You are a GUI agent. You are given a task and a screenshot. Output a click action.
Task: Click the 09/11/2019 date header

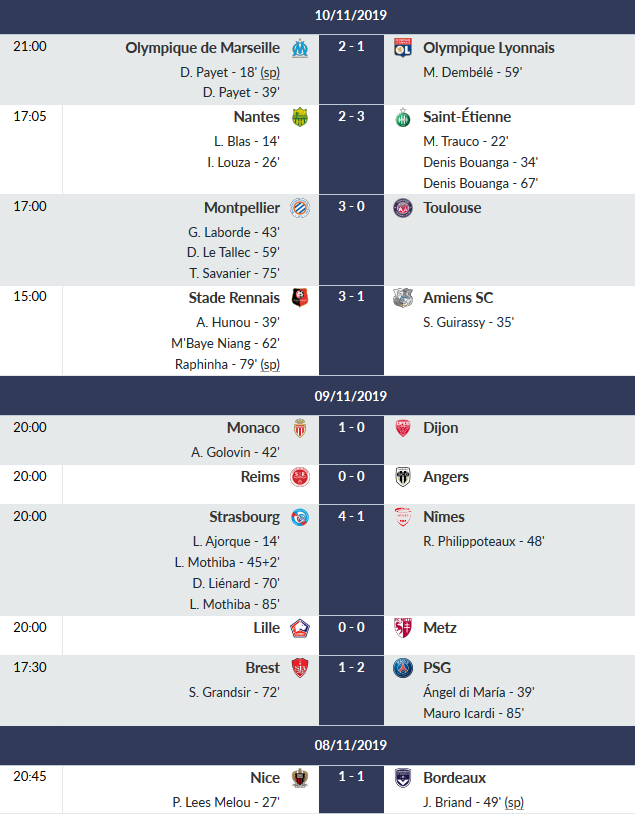click(350, 396)
